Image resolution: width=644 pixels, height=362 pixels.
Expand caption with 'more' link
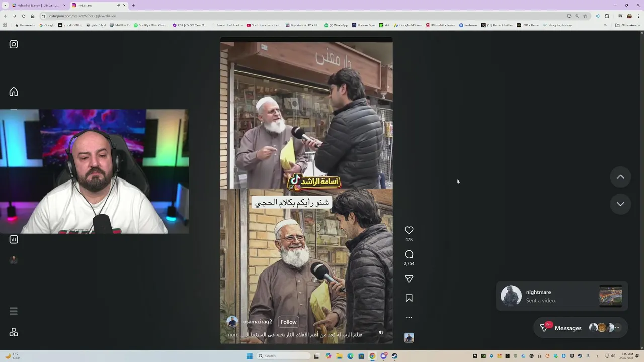[232, 335]
